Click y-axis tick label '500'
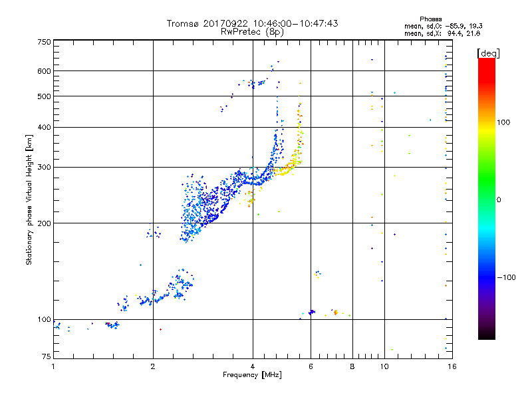This screenshot has width=532, height=399. (44, 96)
